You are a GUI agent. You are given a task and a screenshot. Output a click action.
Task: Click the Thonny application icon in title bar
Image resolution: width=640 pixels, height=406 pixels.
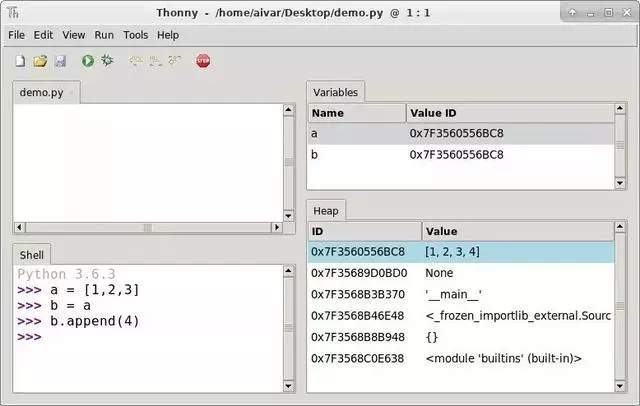(x=13, y=13)
